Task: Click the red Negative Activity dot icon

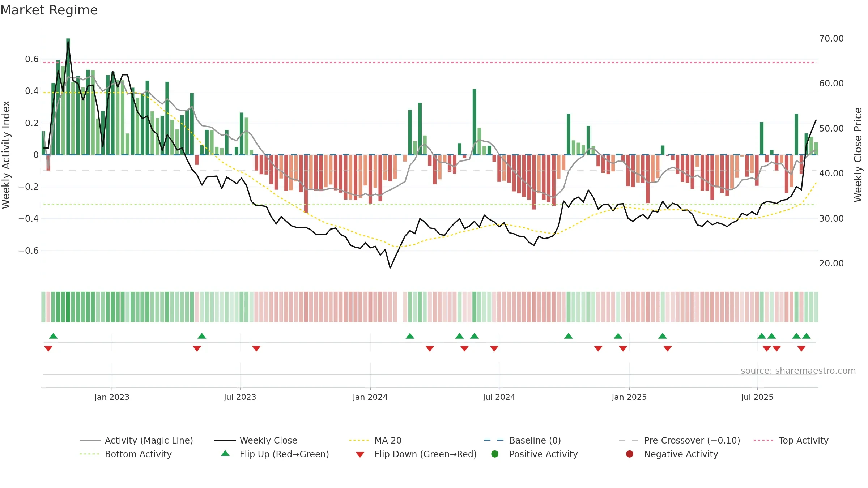Action: (630, 454)
